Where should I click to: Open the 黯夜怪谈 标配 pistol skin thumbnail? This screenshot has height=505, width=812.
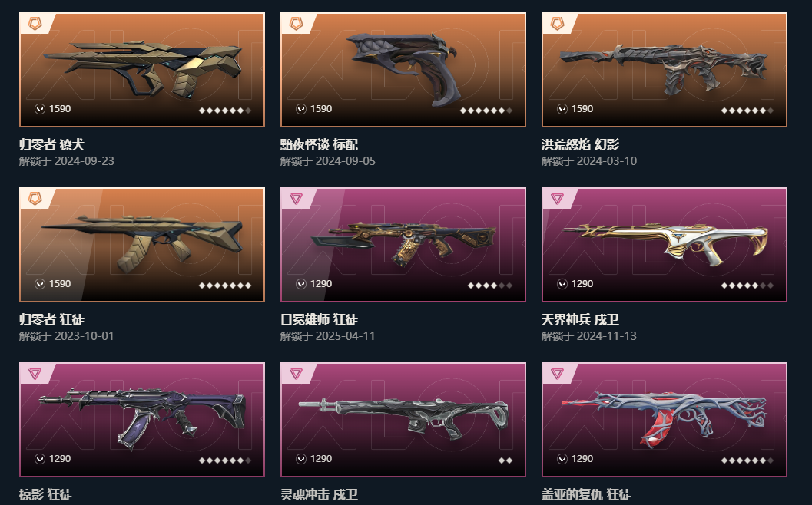coord(403,70)
